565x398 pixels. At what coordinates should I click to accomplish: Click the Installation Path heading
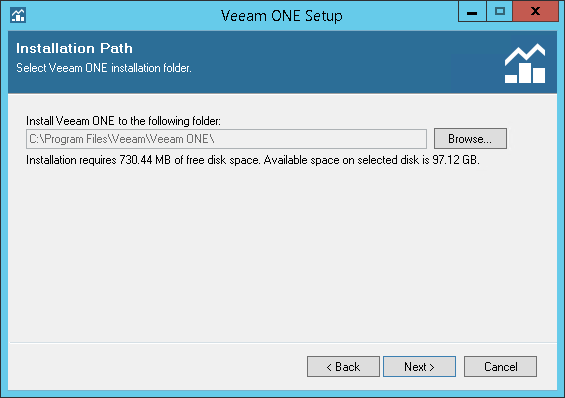[x=74, y=48]
